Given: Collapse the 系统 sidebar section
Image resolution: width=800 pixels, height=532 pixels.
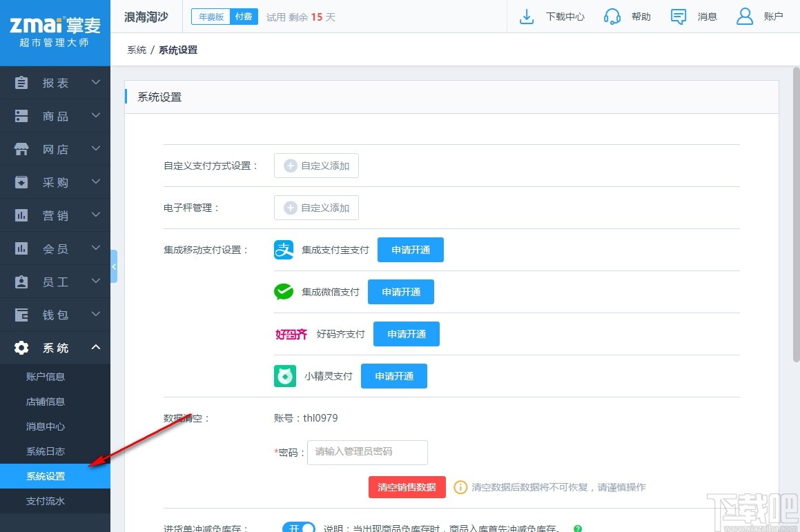Looking at the screenshot, I should click(x=55, y=348).
